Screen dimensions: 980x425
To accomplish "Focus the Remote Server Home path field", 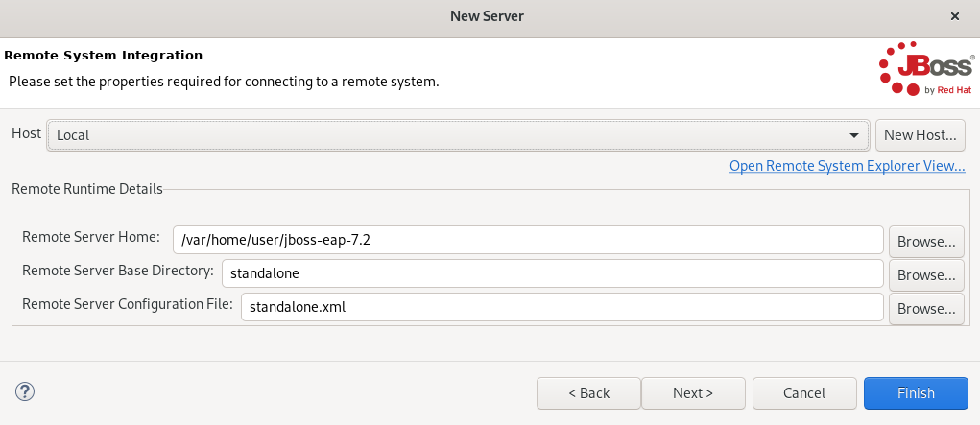I will tap(528, 240).
